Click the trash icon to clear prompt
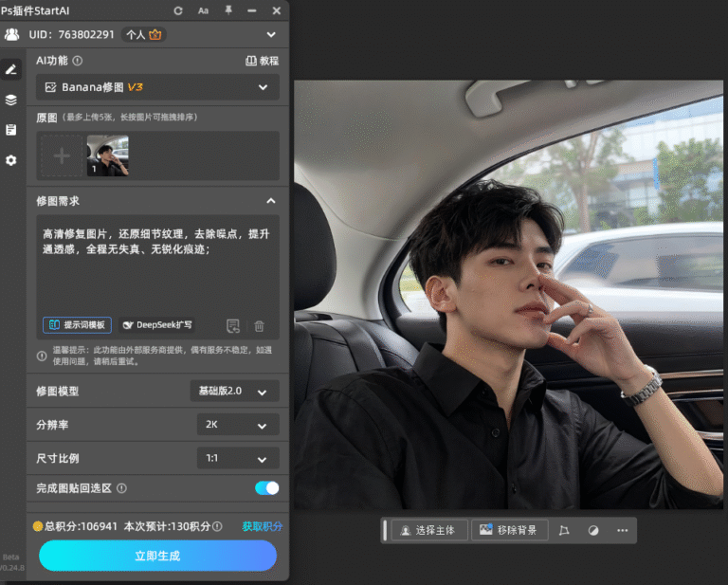This screenshot has height=585, width=728. 259,326
